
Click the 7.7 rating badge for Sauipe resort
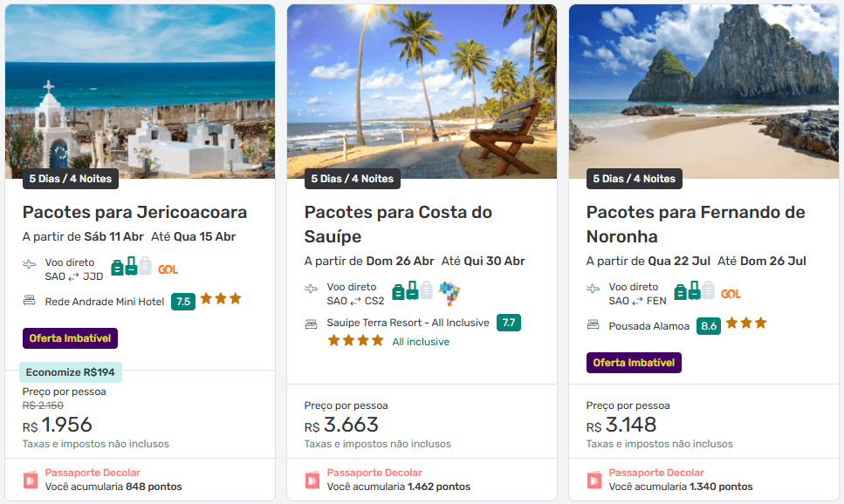click(x=509, y=323)
